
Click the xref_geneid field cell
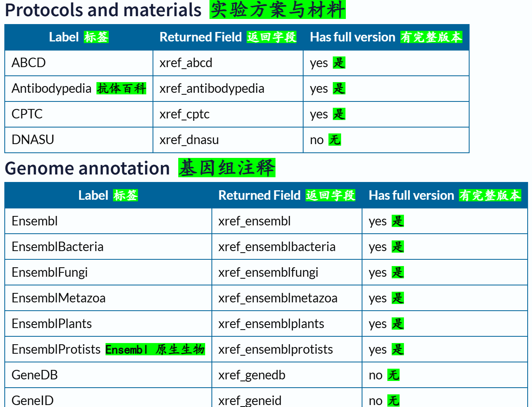coord(287,398)
